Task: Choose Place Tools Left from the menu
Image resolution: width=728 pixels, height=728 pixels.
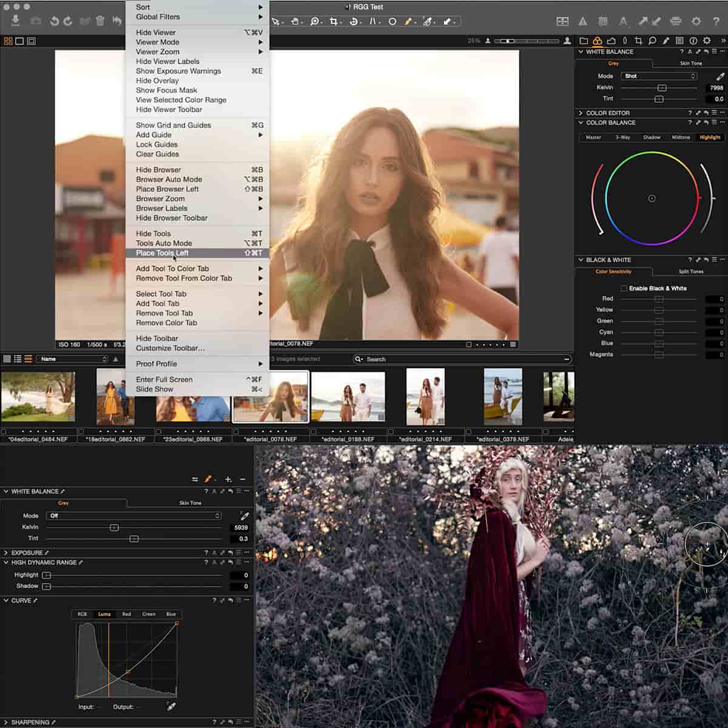Action: point(162,253)
